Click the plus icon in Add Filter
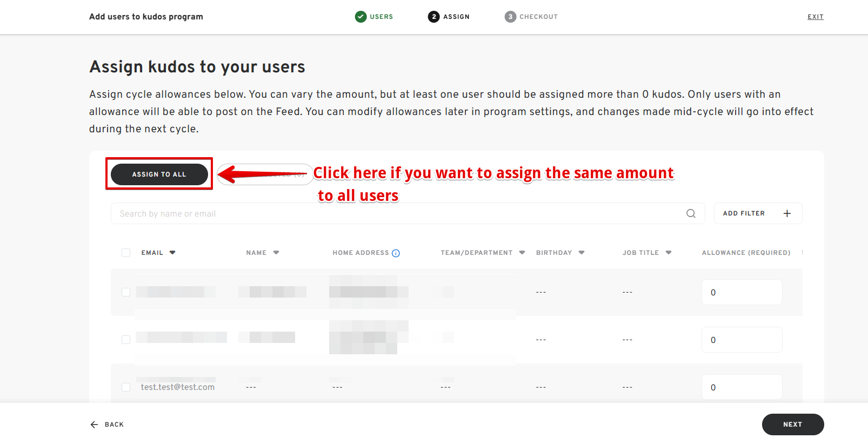868x445 pixels. [x=787, y=213]
